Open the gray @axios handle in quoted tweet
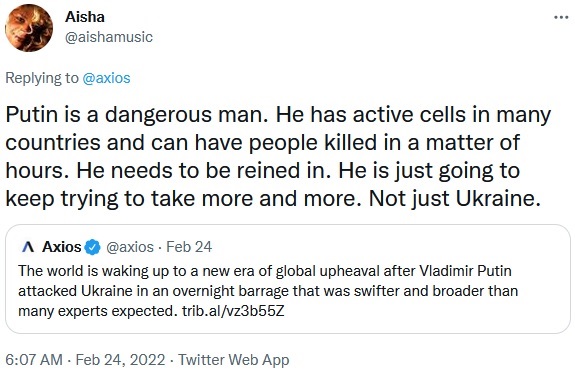 tap(130, 247)
